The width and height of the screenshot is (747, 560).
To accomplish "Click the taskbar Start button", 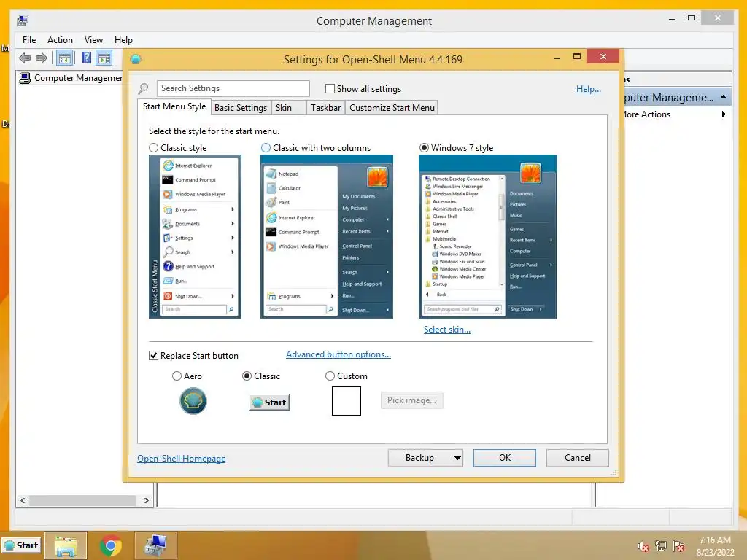I will coord(21,545).
